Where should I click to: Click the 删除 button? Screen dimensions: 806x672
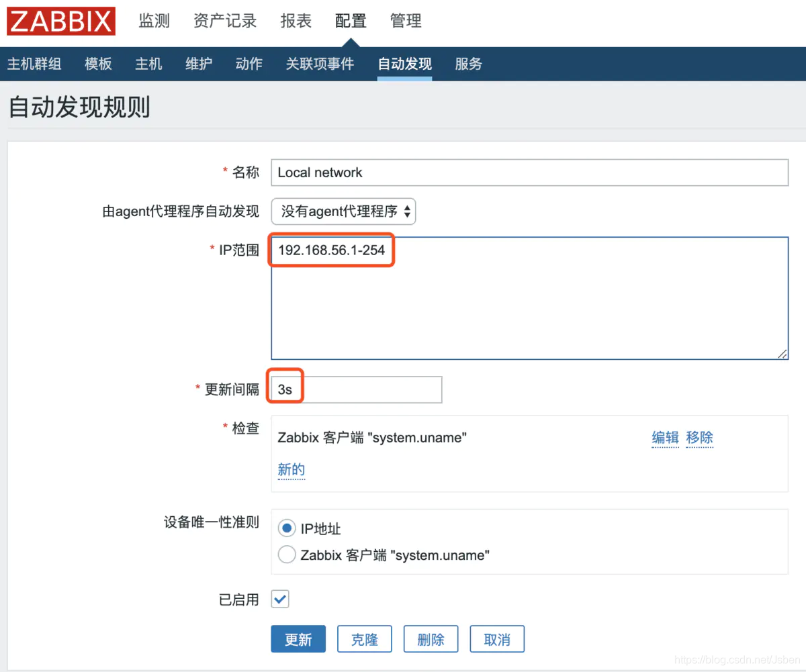coord(431,639)
